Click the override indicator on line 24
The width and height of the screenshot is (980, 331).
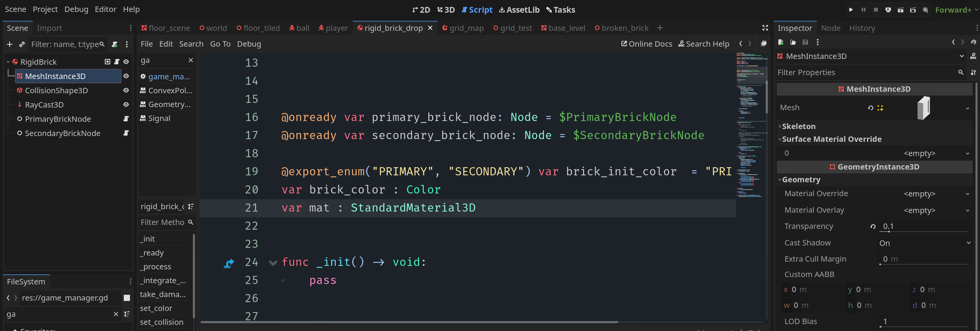pos(229,263)
